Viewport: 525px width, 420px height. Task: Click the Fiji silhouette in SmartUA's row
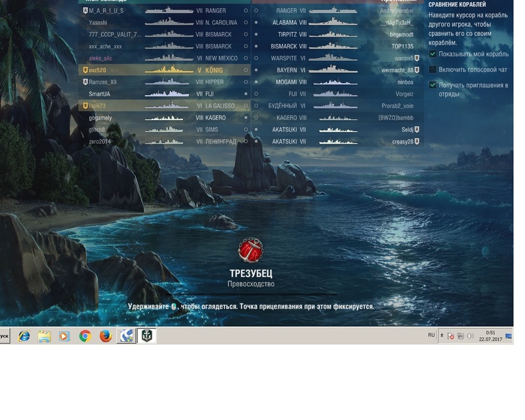coord(167,94)
